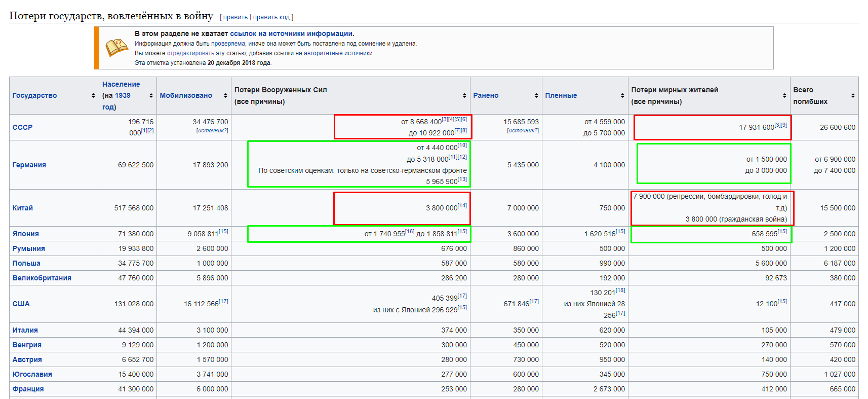Open the США country link

tap(21, 304)
